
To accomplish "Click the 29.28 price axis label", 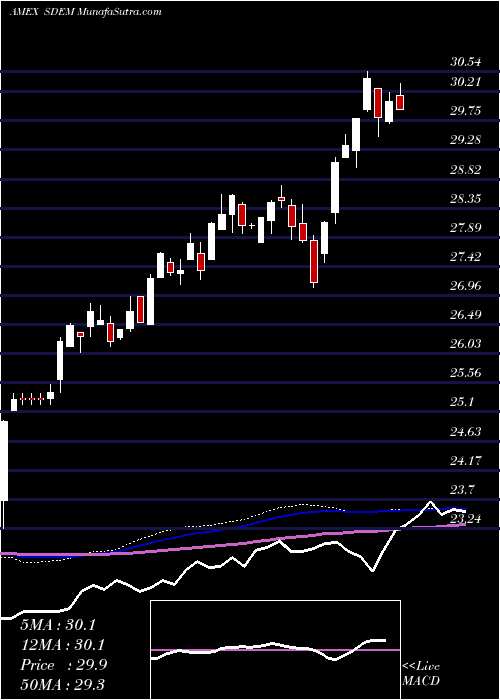I will (x=466, y=140).
